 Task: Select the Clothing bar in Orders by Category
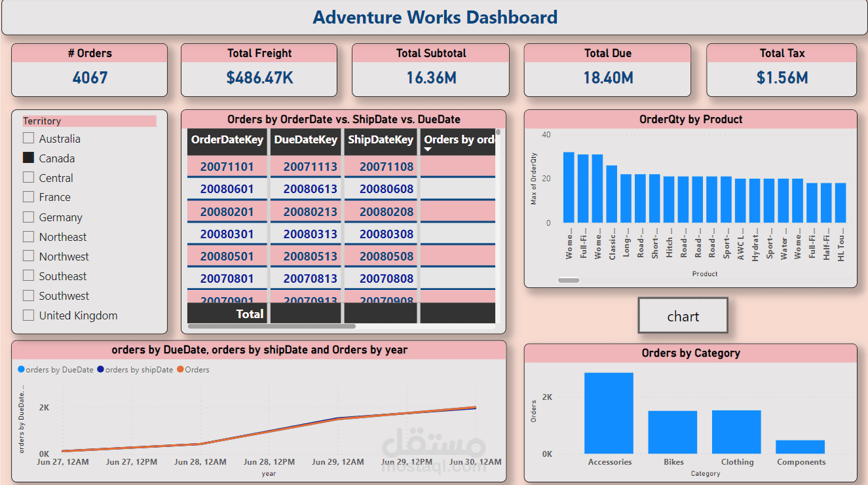tap(736, 432)
